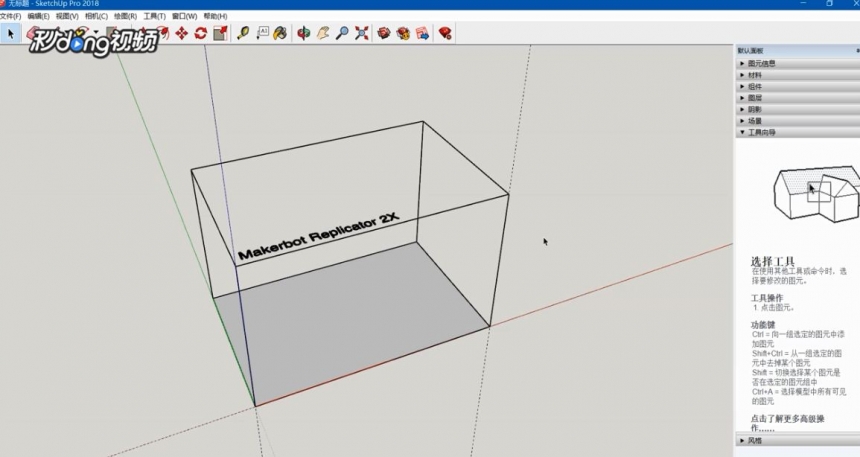Open the 3D Warehouse icon
This screenshot has width=860, height=457.
pos(384,33)
